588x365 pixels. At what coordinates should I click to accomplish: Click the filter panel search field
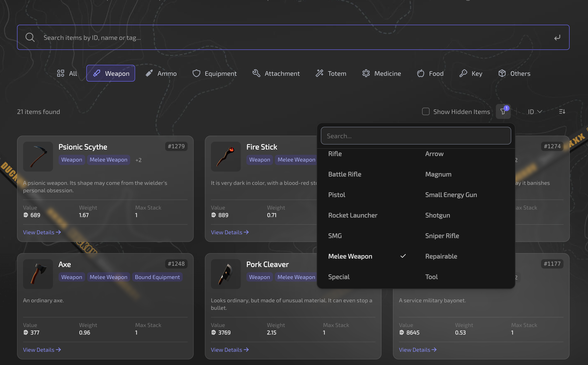[416, 136]
